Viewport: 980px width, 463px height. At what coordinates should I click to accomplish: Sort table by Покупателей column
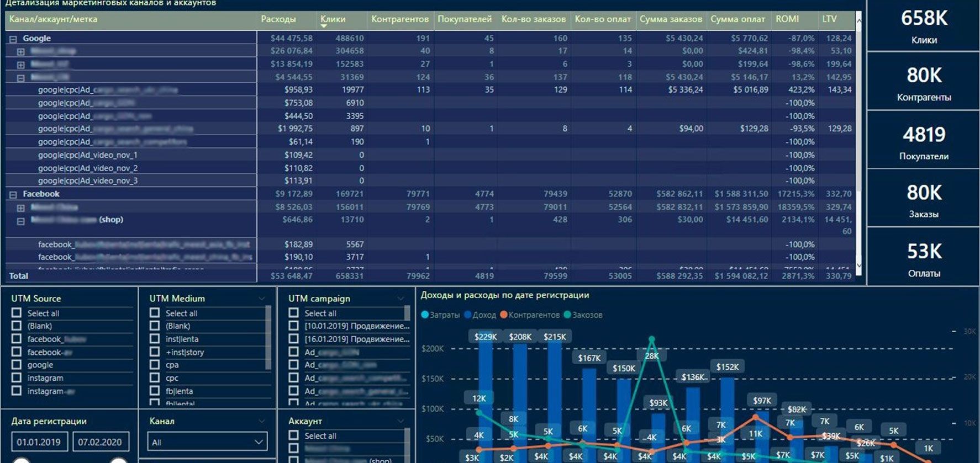465,19
